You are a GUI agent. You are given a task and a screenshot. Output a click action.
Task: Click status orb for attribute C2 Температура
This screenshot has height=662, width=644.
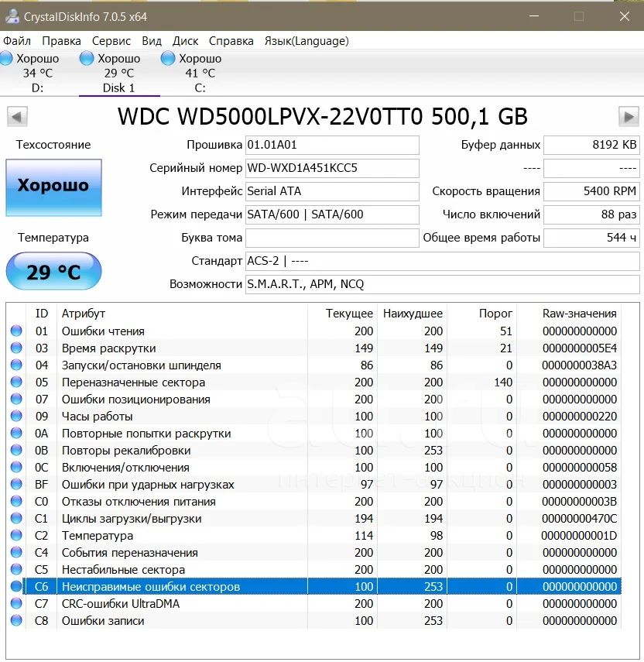pos(16,535)
